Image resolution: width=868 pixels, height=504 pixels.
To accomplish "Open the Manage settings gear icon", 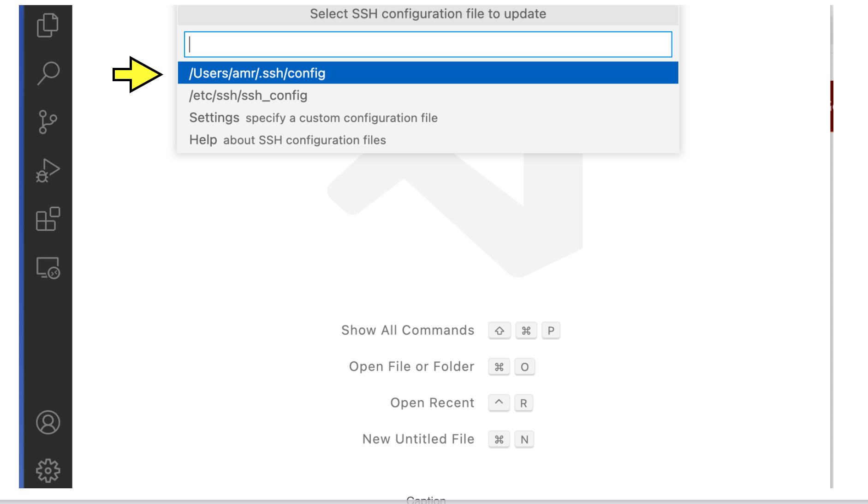I will tap(48, 470).
